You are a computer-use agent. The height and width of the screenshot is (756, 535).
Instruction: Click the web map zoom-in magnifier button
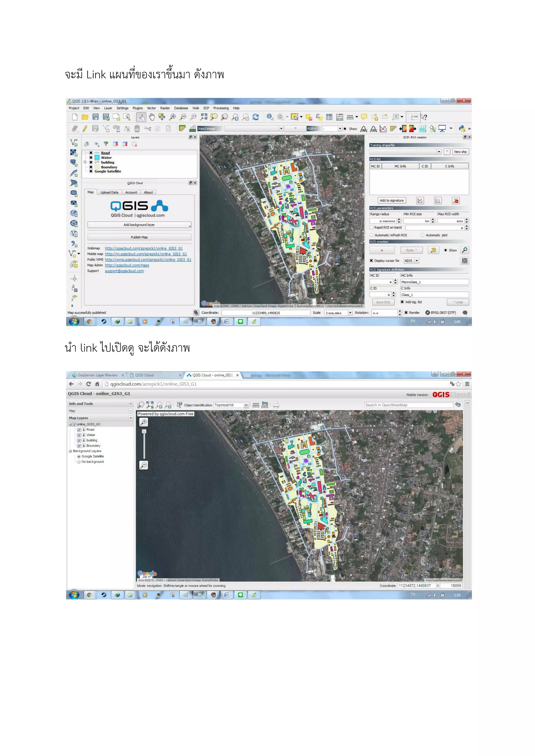coord(144,422)
